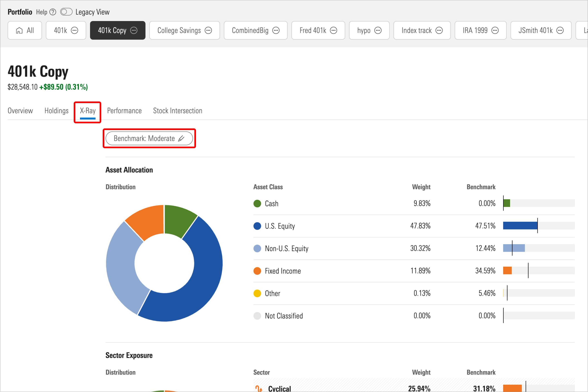The height and width of the screenshot is (392, 588).
Task: Select the IRA 1999 portfolio tab
Action: tap(480, 30)
